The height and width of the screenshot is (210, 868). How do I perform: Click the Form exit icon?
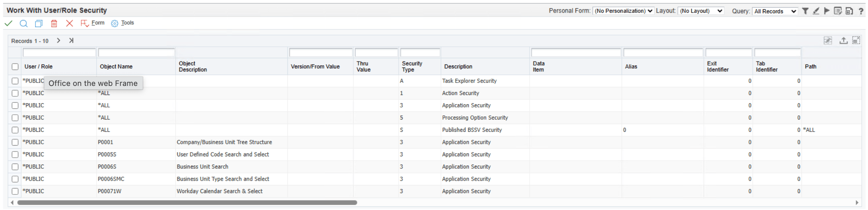85,23
